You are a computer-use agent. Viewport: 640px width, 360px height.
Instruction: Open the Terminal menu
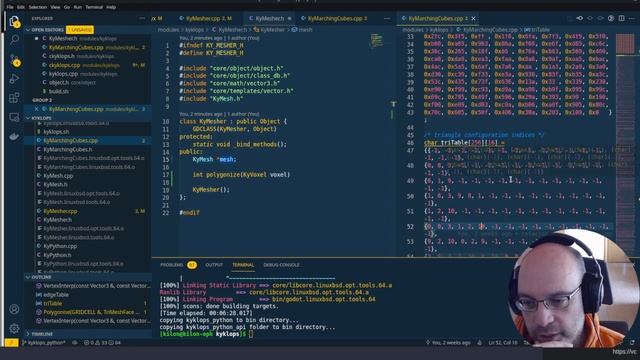(x=94, y=7)
